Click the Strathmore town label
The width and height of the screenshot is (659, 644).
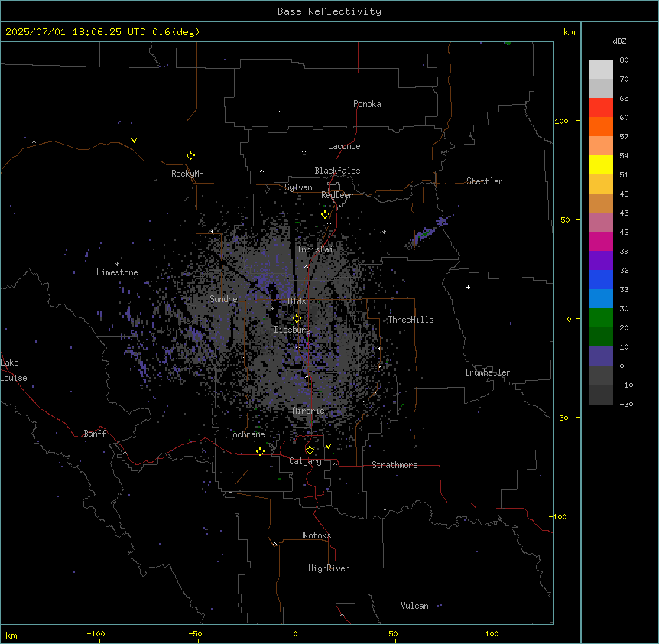(x=394, y=465)
